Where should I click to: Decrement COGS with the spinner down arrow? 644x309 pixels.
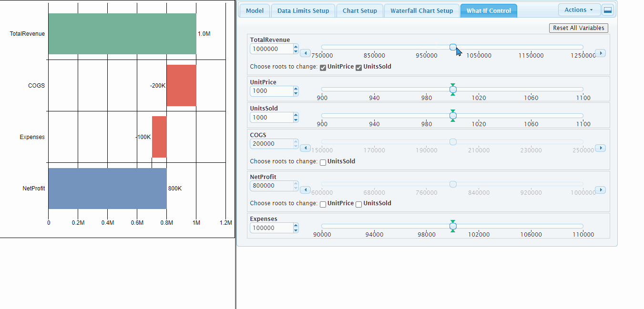point(296,146)
